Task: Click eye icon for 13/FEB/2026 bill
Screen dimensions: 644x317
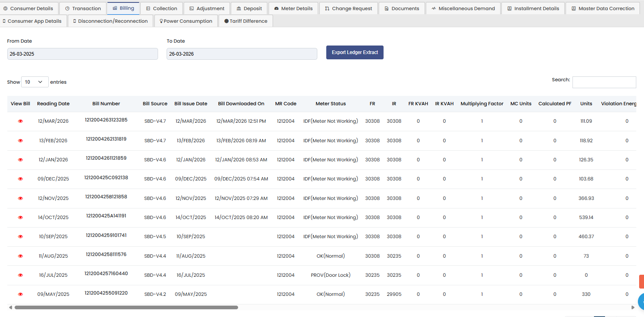Action: (x=20, y=141)
